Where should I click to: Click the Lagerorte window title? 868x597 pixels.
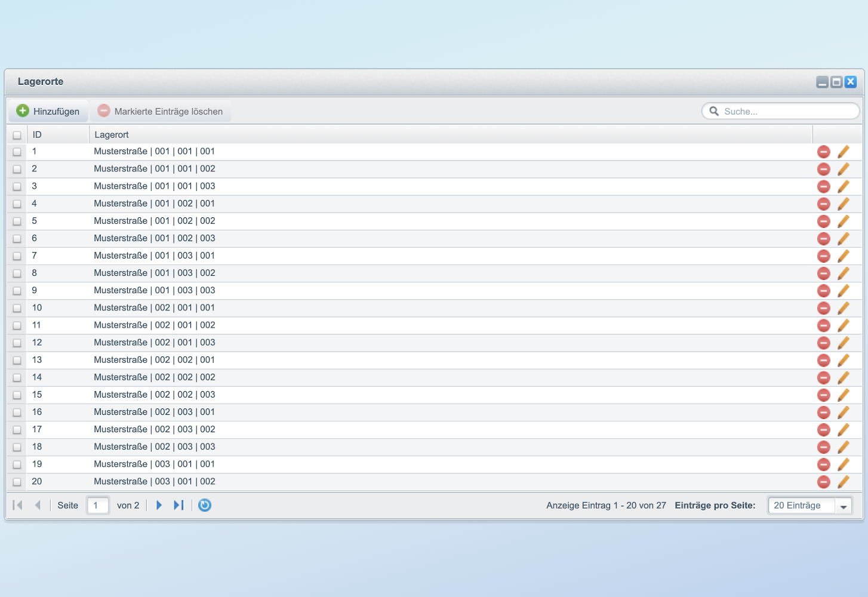pyautogui.click(x=41, y=82)
